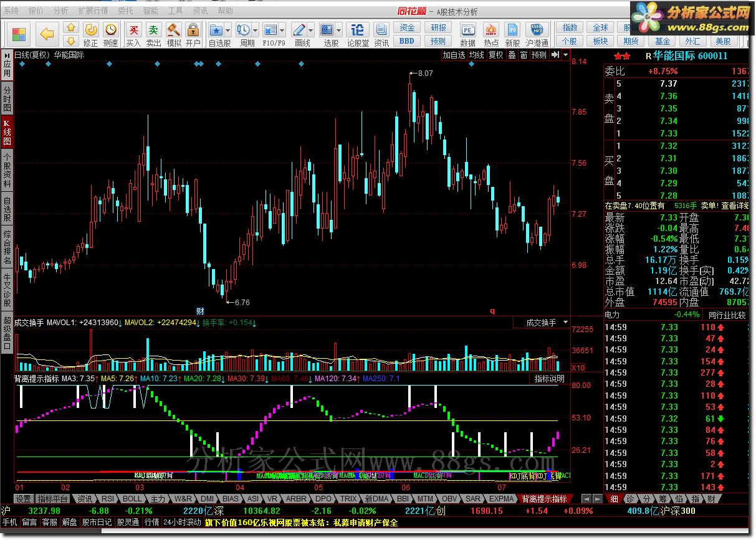The width and height of the screenshot is (756, 540).
Task: Select the EXPMA indicator tab
Action: click(502, 499)
